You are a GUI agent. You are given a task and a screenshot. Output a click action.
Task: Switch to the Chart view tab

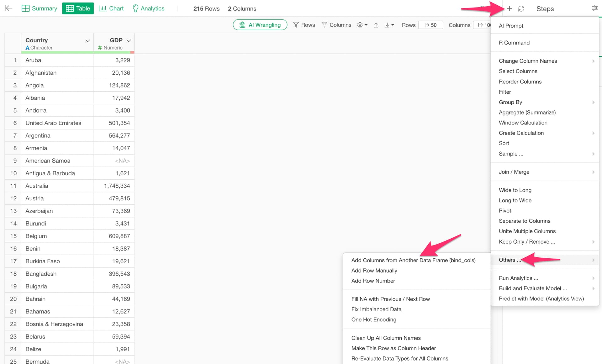pos(111,8)
